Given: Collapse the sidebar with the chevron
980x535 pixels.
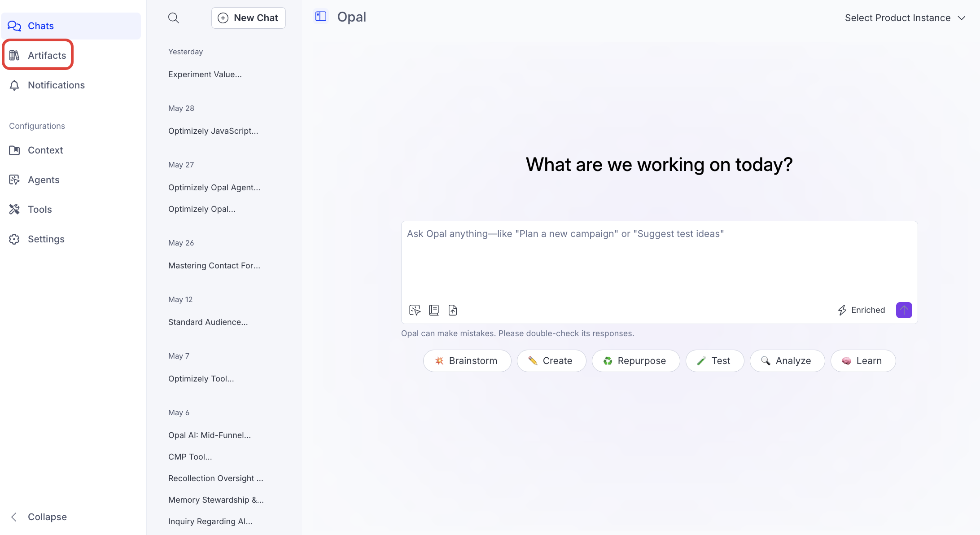Looking at the screenshot, I should click(14, 517).
